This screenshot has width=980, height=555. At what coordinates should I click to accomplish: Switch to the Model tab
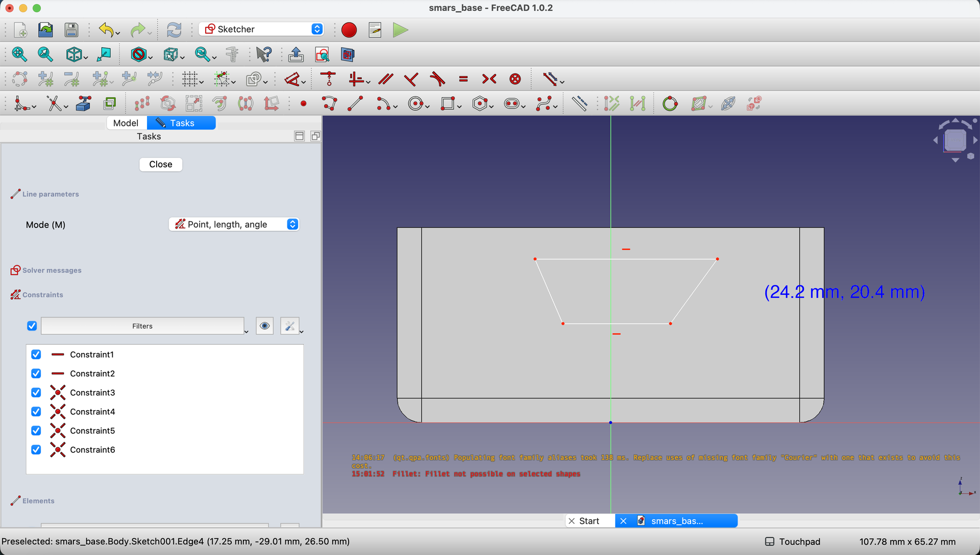126,123
